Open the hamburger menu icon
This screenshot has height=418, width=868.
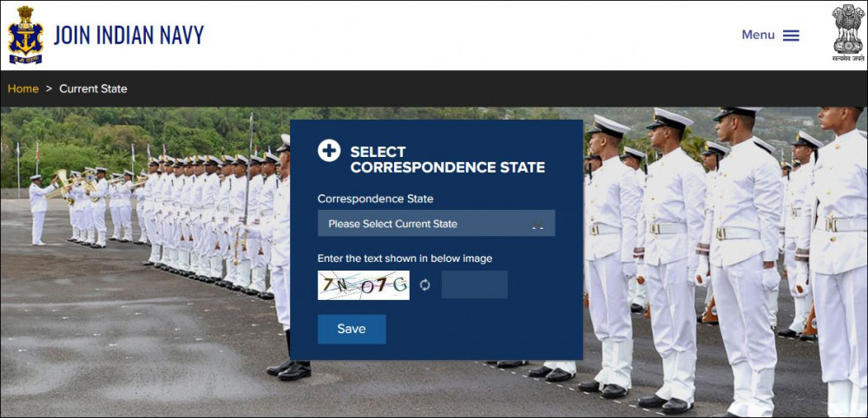(x=791, y=36)
